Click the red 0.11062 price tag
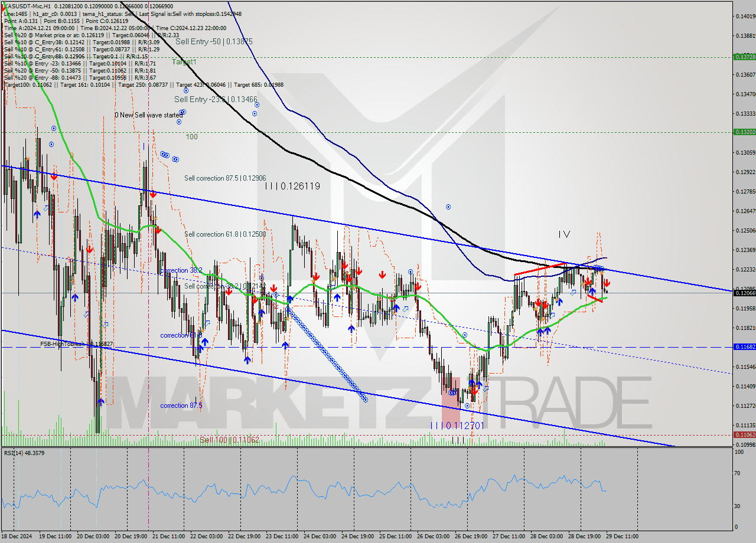 [744, 434]
